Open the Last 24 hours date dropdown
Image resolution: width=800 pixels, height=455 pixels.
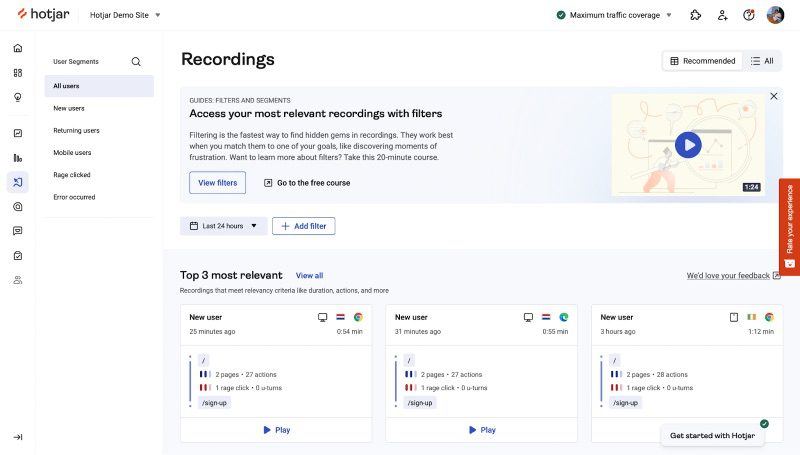click(223, 226)
